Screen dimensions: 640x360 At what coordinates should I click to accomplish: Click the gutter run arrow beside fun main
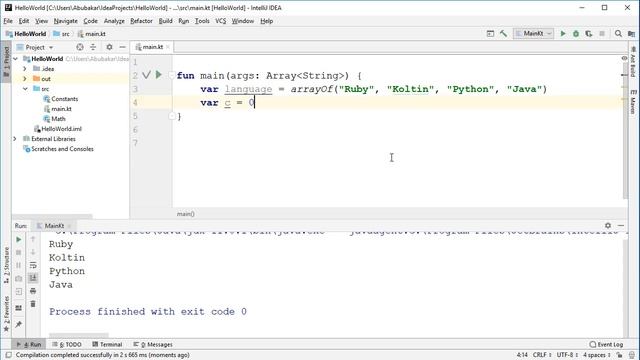159,75
